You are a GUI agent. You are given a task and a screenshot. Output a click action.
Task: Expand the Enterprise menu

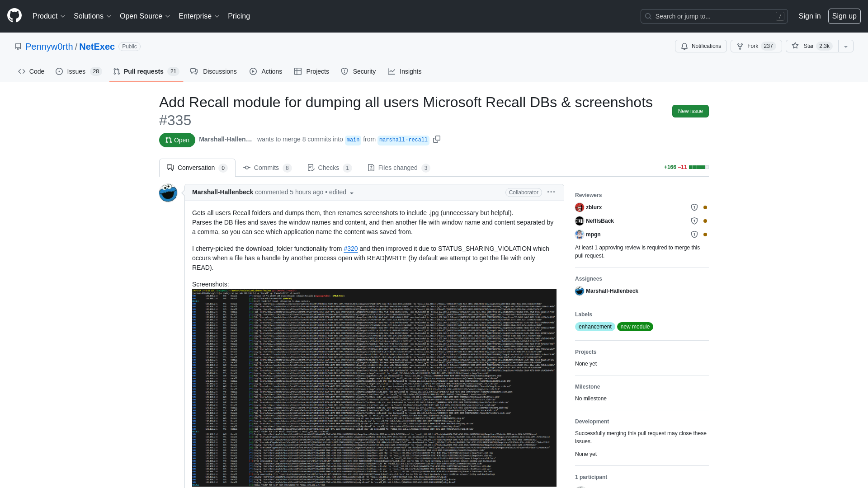tap(199, 16)
